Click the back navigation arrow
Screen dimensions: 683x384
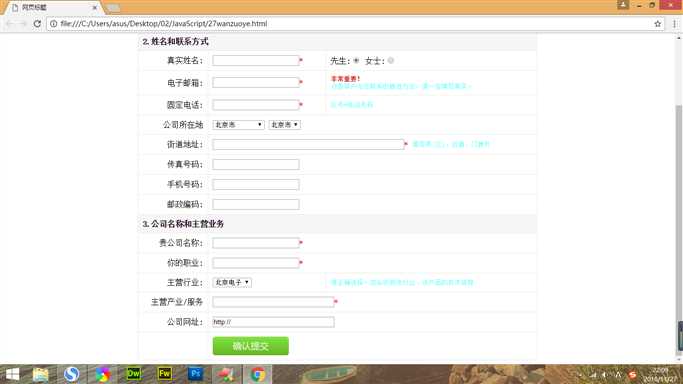pyautogui.click(x=10, y=24)
